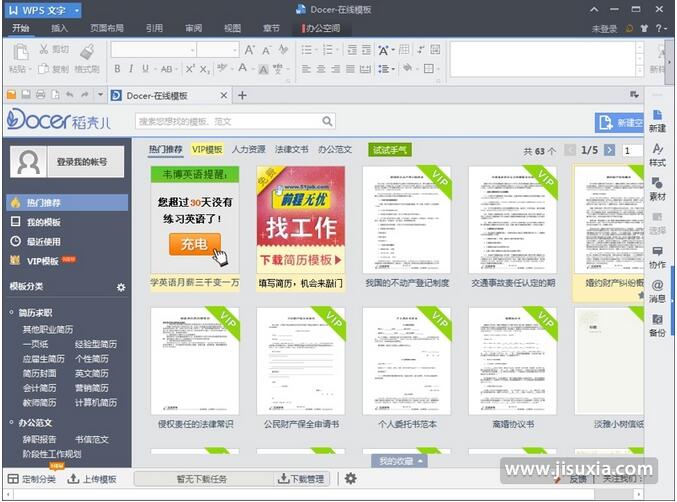This screenshot has width=677, height=502.
Task: Open 备份 backup panel icon
Action: click(657, 319)
